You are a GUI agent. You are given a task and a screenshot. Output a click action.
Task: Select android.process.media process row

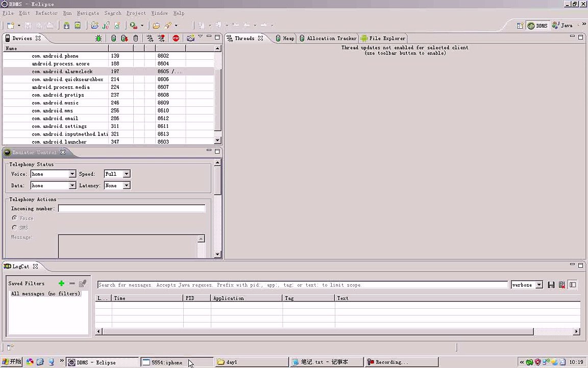pos(109,87)
